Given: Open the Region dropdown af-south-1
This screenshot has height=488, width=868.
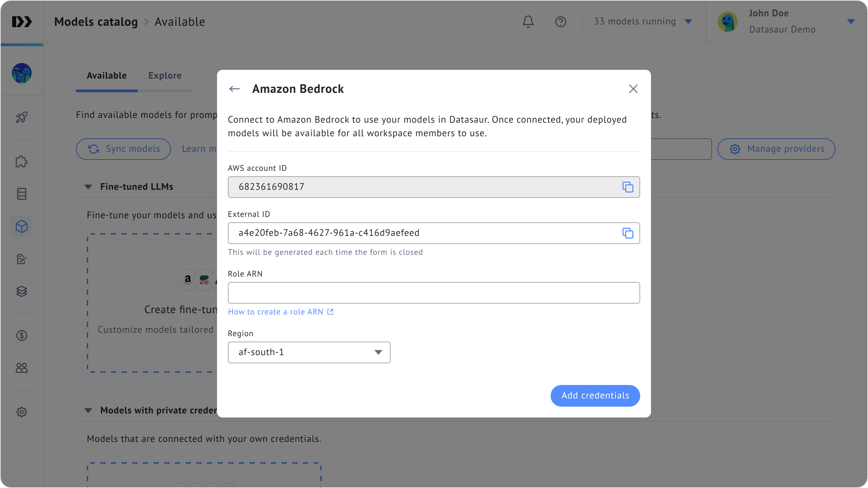Looking at the screenshot, I should (309, 352).
